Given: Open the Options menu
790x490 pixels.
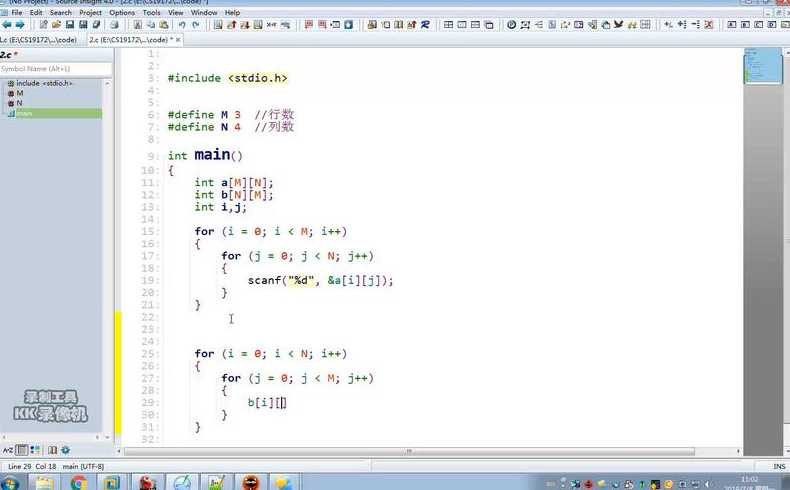Looking at the screenshot, I should click(x=122, y=12).
